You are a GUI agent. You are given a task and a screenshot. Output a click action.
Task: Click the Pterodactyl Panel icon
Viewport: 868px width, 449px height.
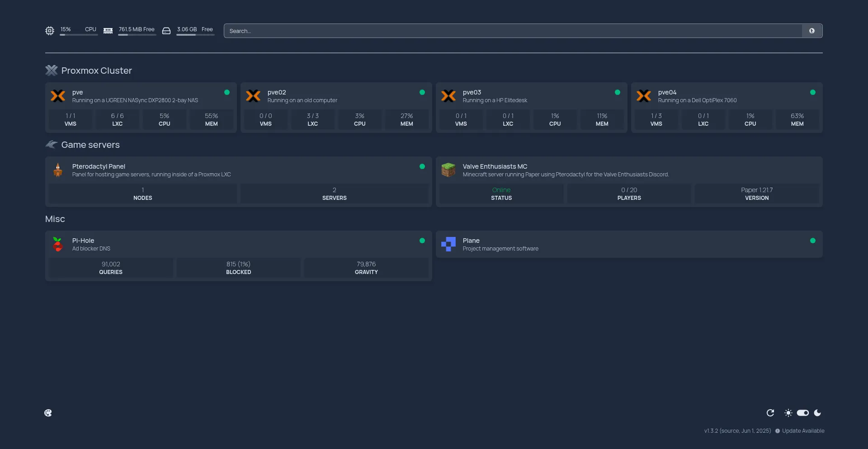[58, 170]
